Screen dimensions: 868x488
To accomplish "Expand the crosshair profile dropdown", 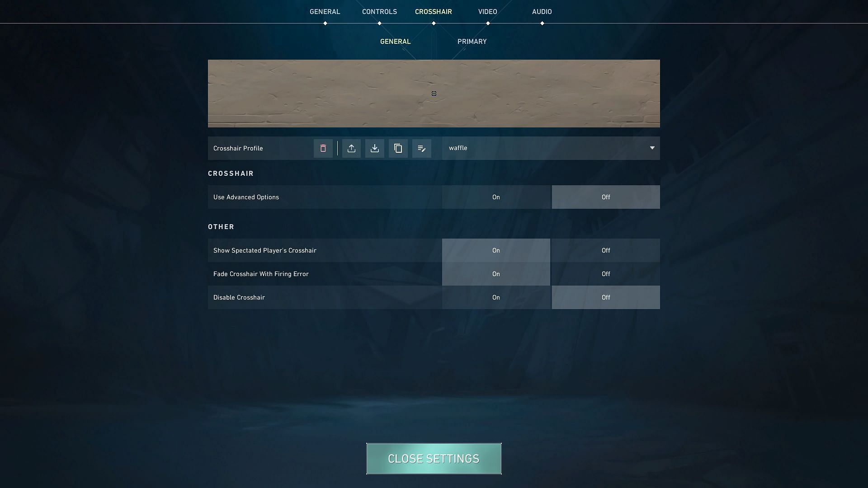I will point(651,148).
